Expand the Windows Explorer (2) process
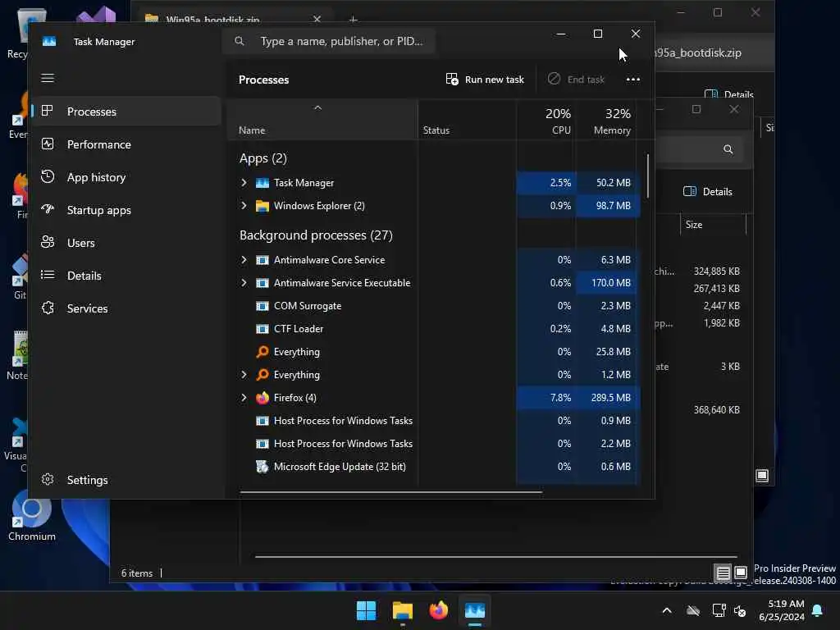The image size is (840, 630). pos(244,206)
